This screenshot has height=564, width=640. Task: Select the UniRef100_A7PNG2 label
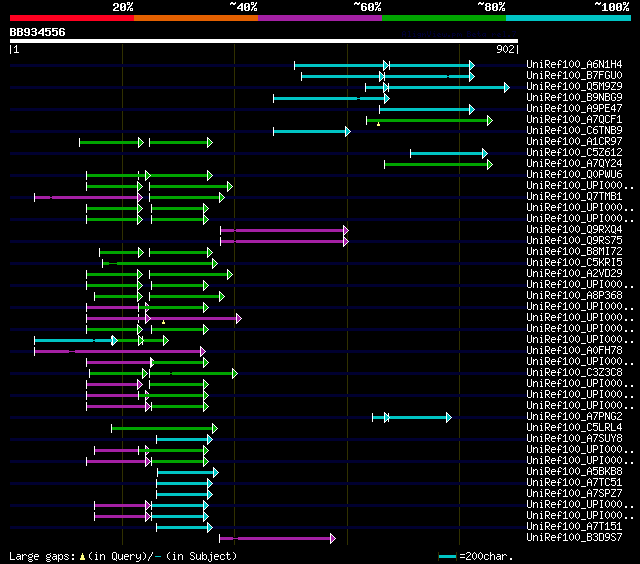click(x=574, y=417)
